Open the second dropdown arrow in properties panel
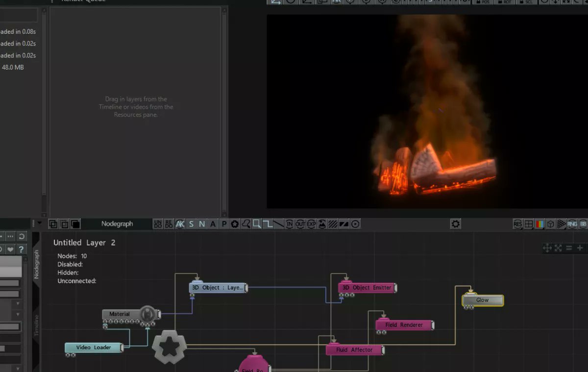 18,314
